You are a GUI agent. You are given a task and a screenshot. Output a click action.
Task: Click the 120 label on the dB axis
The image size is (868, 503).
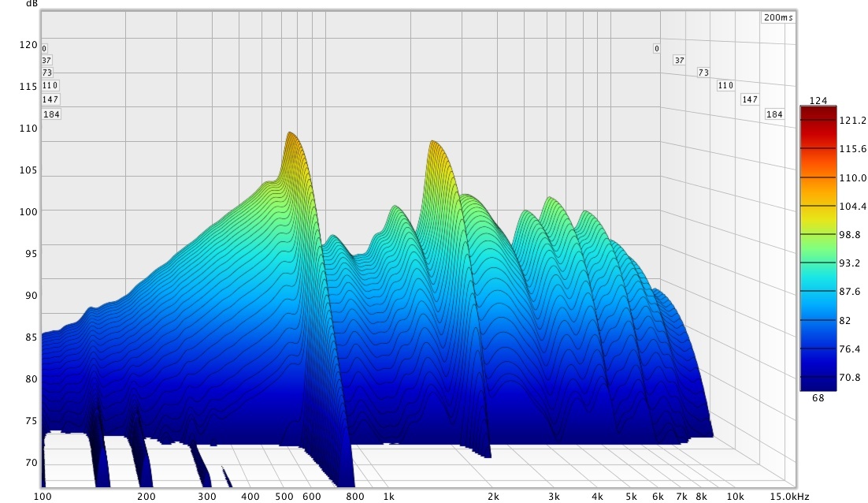(27, 45)
